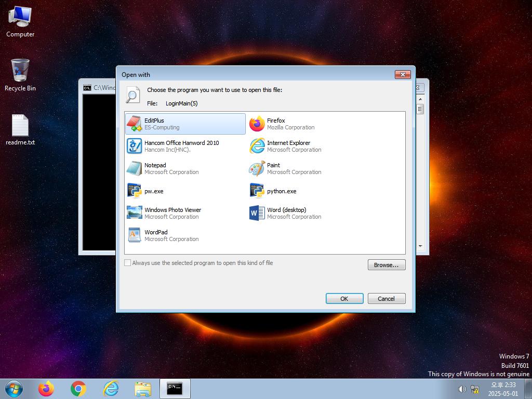This screenshot has width=532, height=399.
Task: Choose the Windows Photo Viewer icon
Action: 135,212
